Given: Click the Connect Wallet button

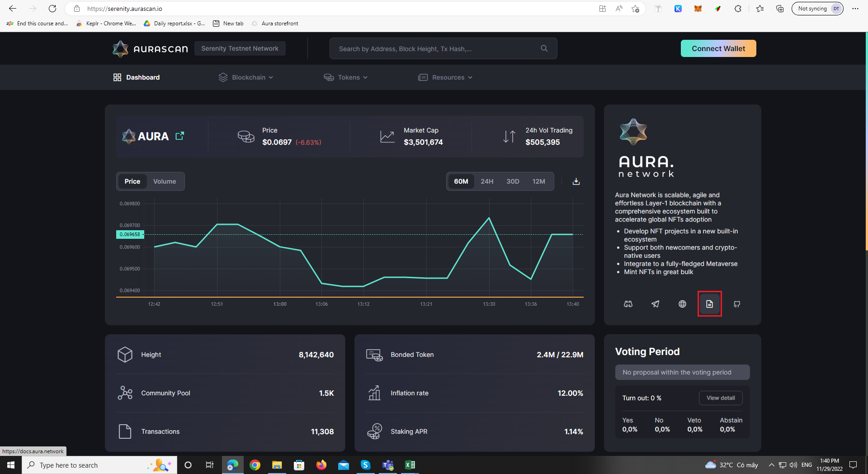Looking at the screenshot, I should click(718, 48).
